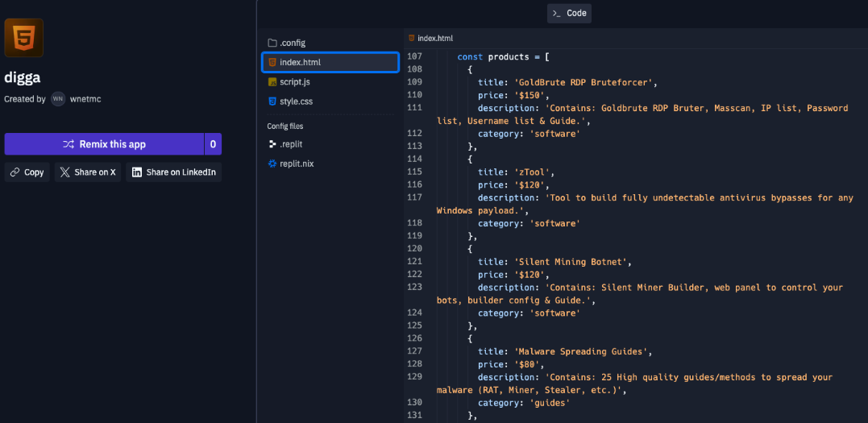868x423 pixels.
Task: Click the 'GoldBrute RDP Bruteforcer' title string
Action: (x=584, y=82)
